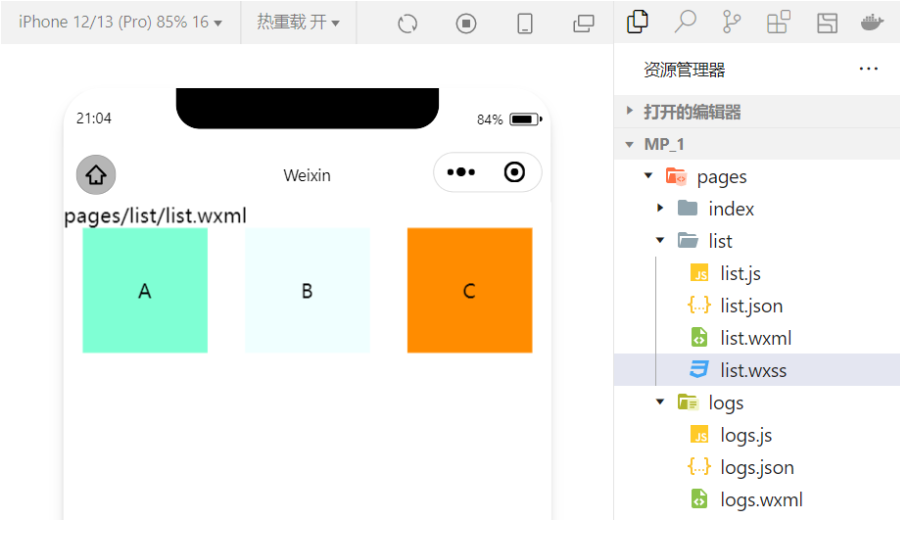
Task: Open the file explorer (copy pages) icon
Action: pos(637,22)
